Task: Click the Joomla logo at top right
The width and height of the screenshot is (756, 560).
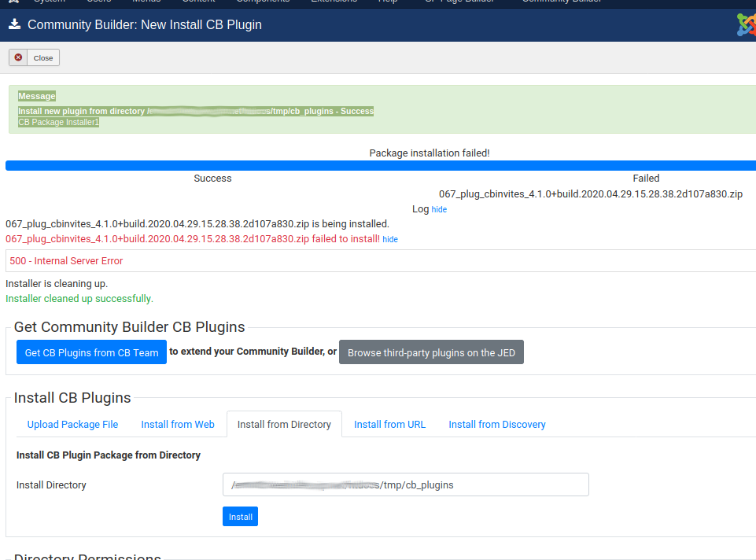Action: coord(746,24)
